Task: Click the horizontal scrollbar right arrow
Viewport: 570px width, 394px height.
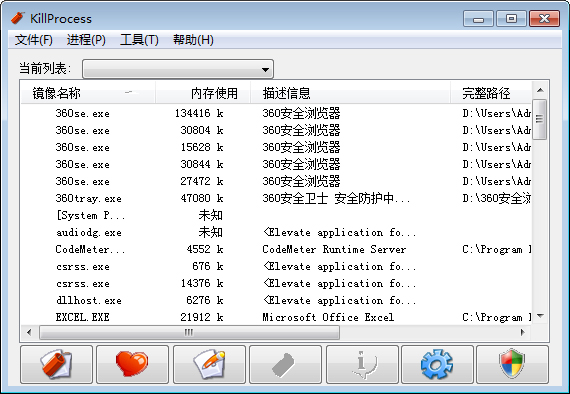Action: point(523,332)
